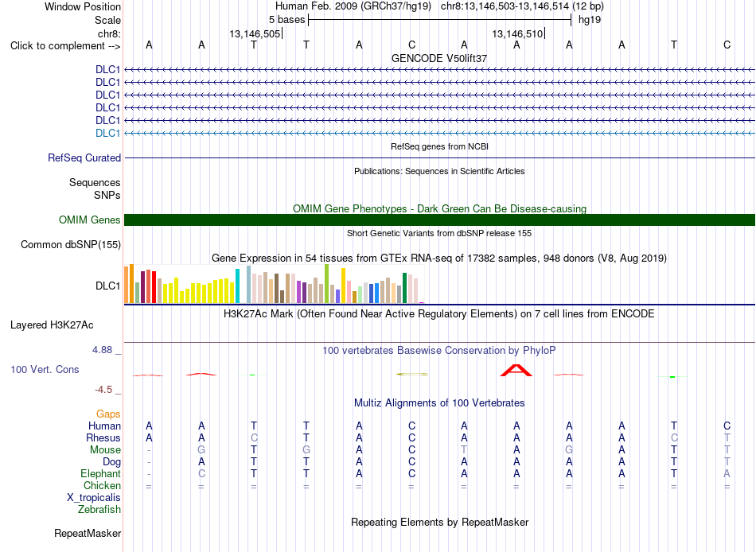Click the Common dbSNP(155) track label

click(x=71, y=244)
